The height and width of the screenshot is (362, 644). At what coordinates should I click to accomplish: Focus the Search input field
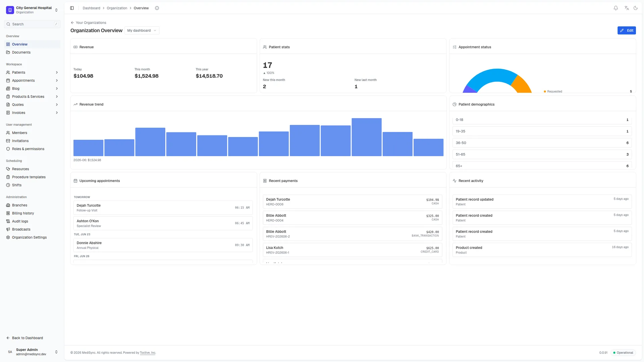[x=32, y=24]
